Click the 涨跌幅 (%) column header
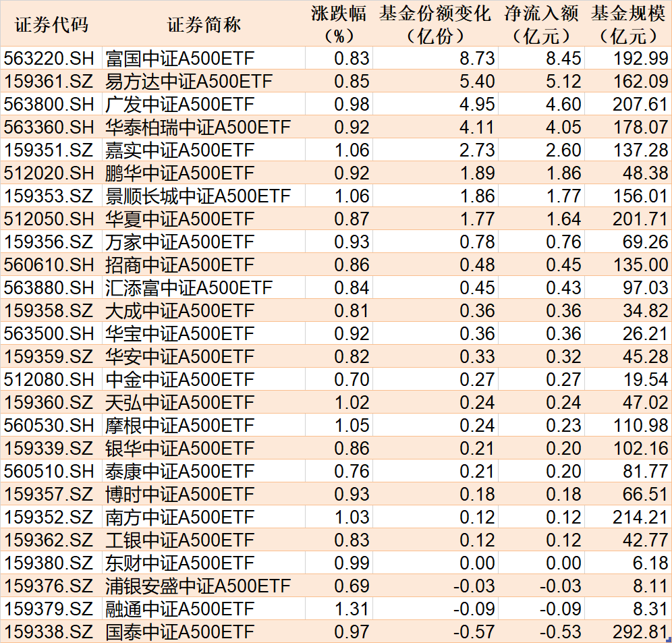Image resolution: width=672 pixels, height=643 pixels. pos(339,24)
